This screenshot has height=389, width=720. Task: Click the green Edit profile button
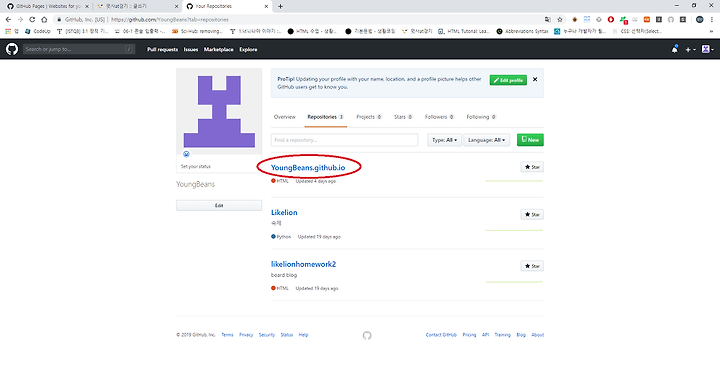click(508, 80)
